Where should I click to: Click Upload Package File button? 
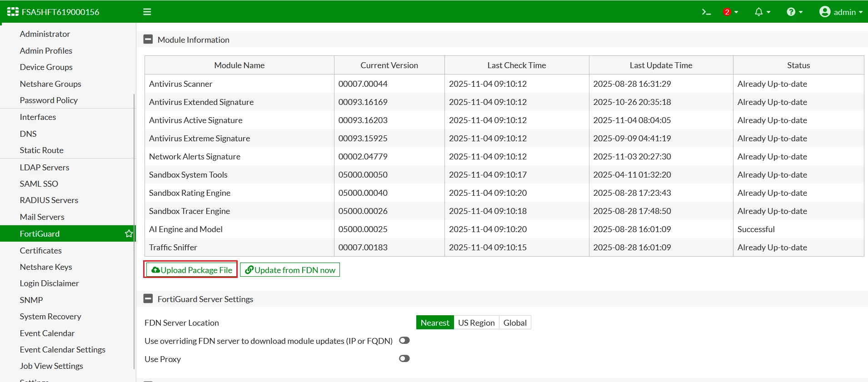(x=192, y=270)
